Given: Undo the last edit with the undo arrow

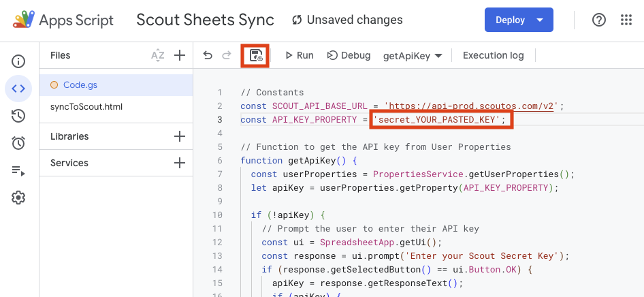Looking at the screenshot, I should (x=208, y=56).
